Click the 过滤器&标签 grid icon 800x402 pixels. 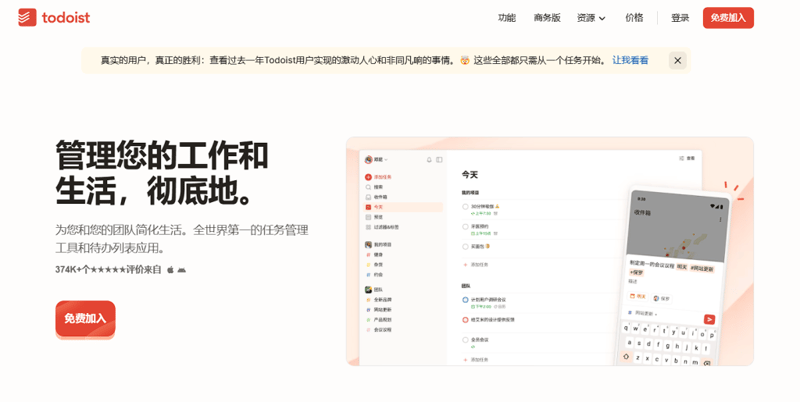(368, 227)
